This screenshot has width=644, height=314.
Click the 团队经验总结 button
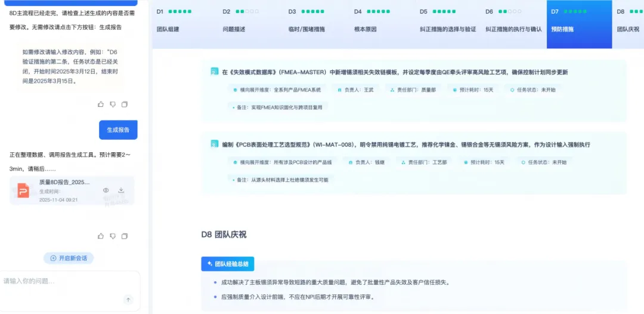click(x=228, y=264)
